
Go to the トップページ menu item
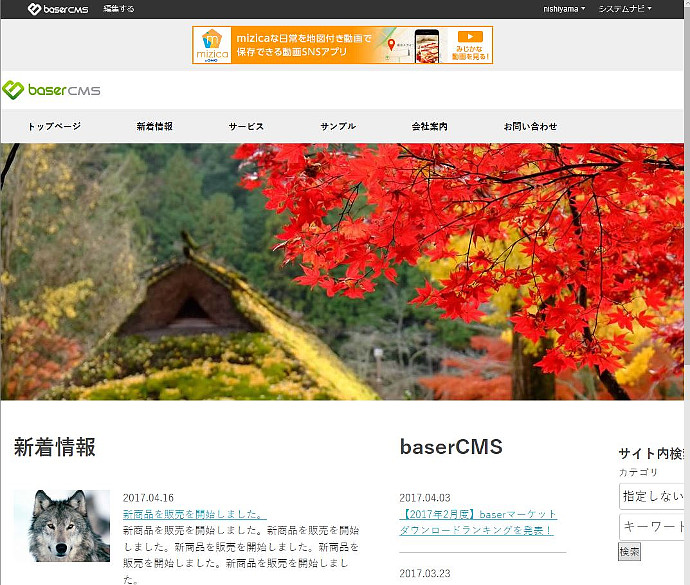pos(54,127)
